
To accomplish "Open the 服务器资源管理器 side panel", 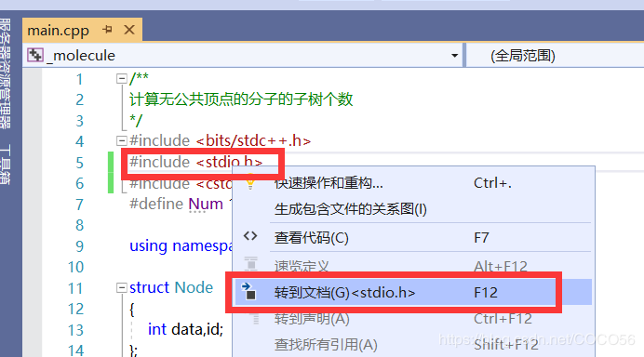I will click(6, 73).
